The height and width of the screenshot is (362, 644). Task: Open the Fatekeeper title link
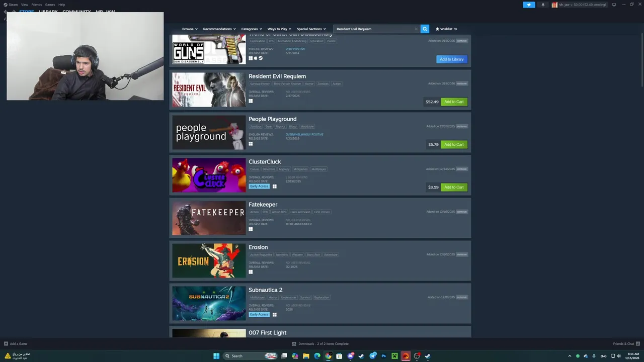pyautogui.click(x=263, y=205)
